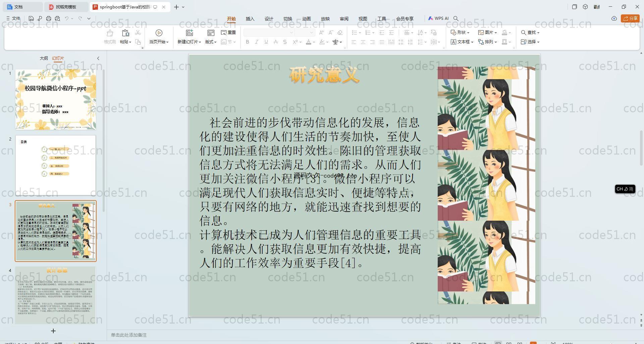Open the Find (查找) dropdown
This screenshot has height=344, width=644.
(x=530, y=33)
